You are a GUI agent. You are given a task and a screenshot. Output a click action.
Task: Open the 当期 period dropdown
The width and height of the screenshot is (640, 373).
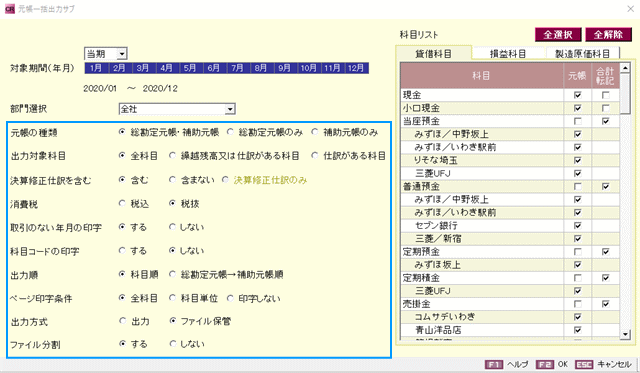tap(122, 54)
